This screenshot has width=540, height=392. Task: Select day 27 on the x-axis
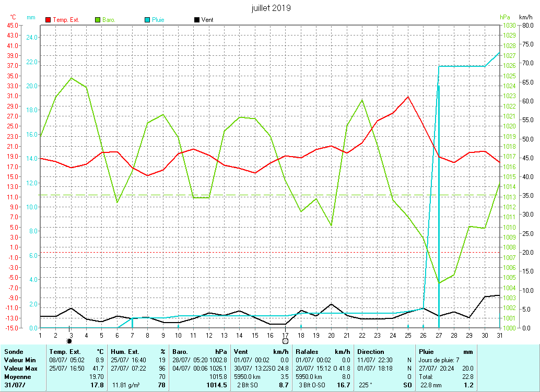(439, 335)
